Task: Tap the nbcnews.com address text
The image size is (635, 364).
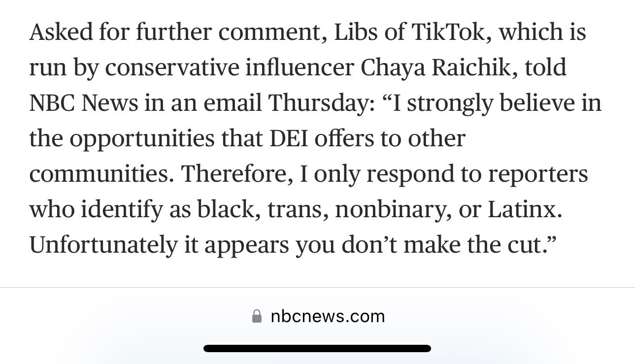Action: pos(328,316)
